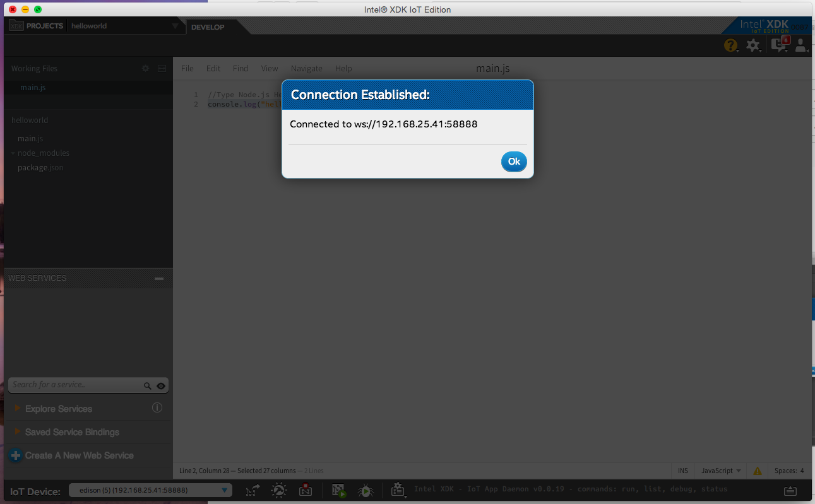Toggle INS mode in the status bar
The width and height of the screenshot is (815, 504).
[682, 471]
